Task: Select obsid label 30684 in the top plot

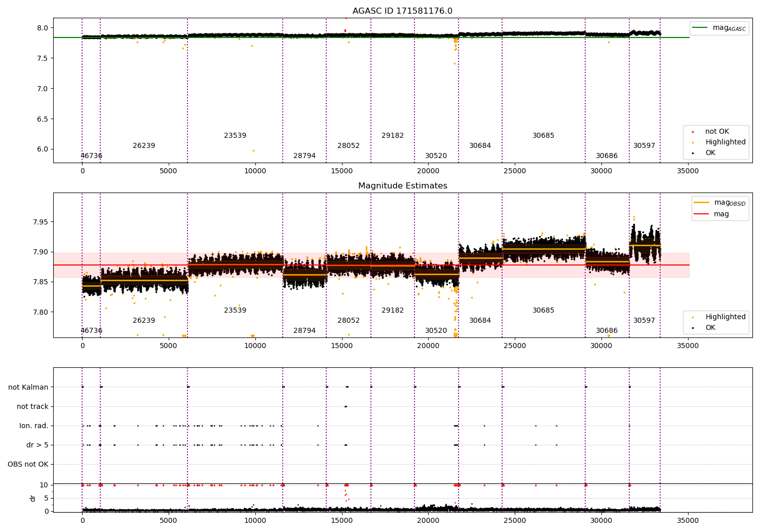Action: coord(480,146)
